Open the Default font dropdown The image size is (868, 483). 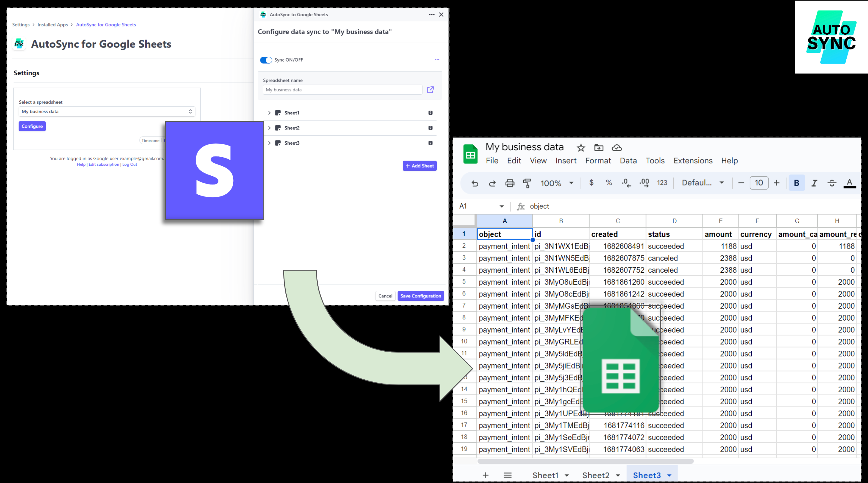(x=703, y=183)
